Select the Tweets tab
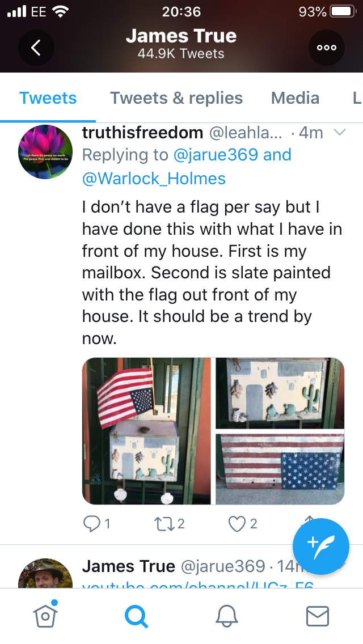Viewport: 363px width, 644px height. (x=48, y=98)
